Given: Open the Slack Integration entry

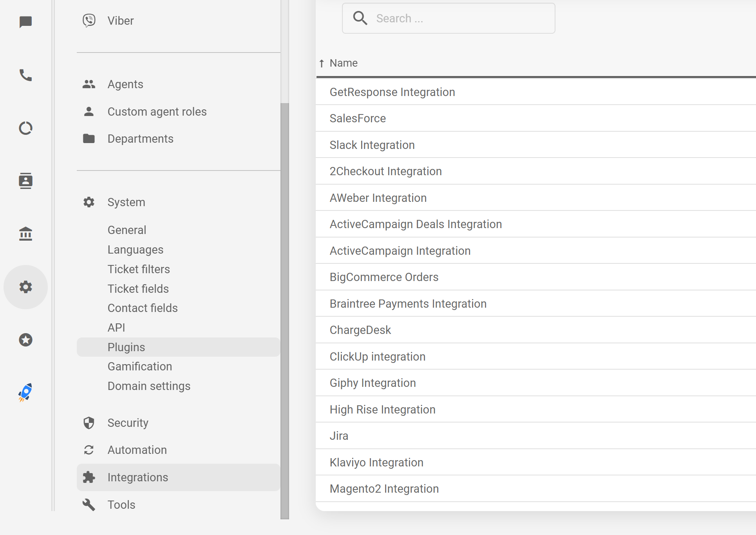Looking at the screenshot, I should coord(372,145).
